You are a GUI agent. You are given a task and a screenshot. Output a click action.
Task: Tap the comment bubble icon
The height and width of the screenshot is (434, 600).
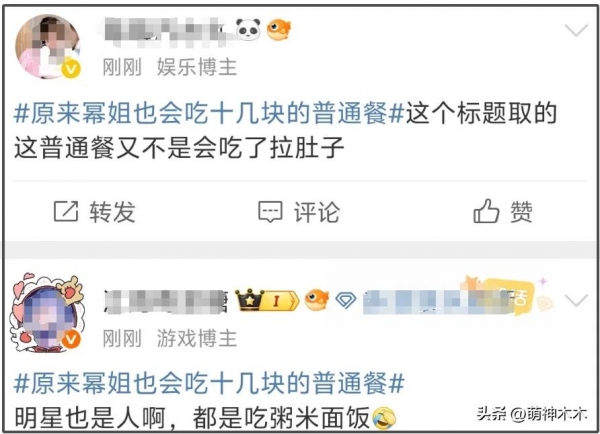270,212
